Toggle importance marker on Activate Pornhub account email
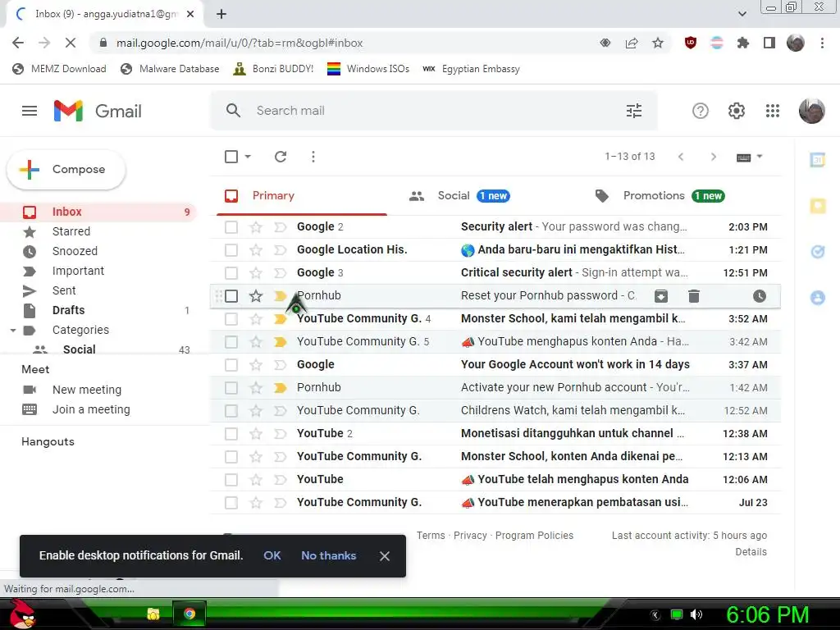The image size is (840, 630). coord(281,388)
